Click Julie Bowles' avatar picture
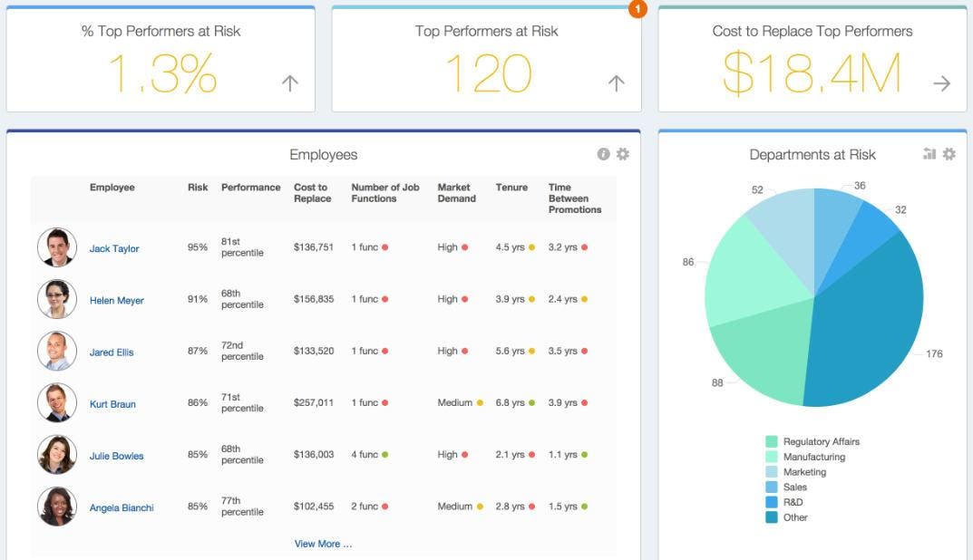Screen dimensions: 973x560 click(x=57, y=455)
